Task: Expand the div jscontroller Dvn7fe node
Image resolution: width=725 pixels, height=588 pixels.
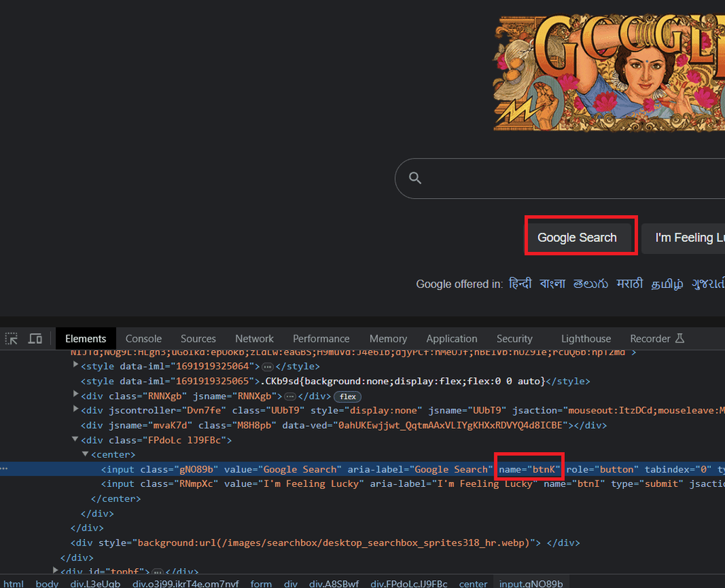Action: point(75,410)
